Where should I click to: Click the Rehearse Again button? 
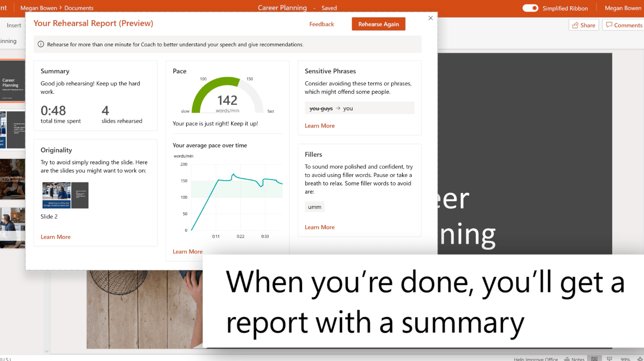[x=378, y=24]
